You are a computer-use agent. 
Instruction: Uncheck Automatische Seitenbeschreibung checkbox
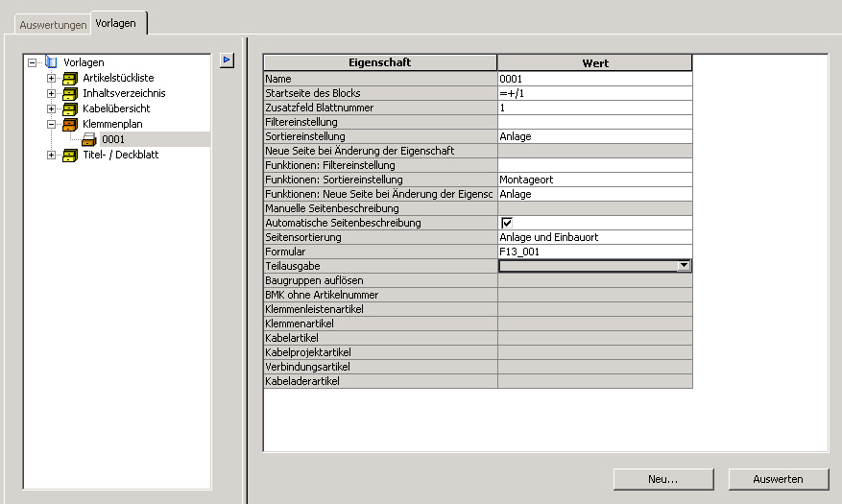coord(506,223)
